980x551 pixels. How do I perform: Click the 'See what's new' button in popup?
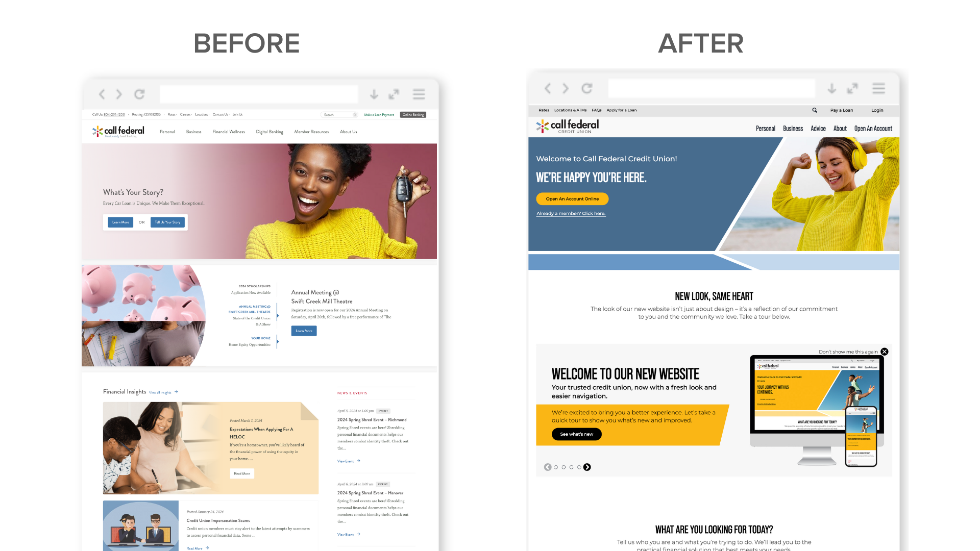[x=577, y=433]
